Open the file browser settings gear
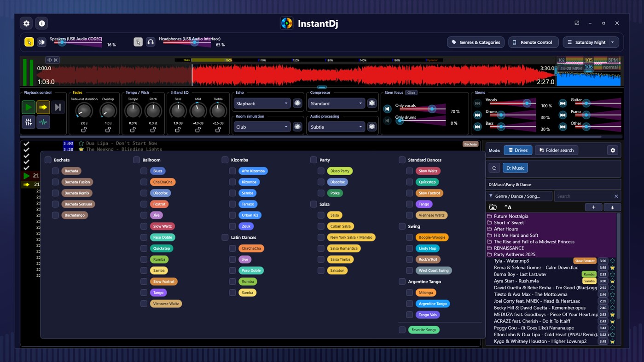The width and height of the screenshot is (644, 362). click(613, 150)
